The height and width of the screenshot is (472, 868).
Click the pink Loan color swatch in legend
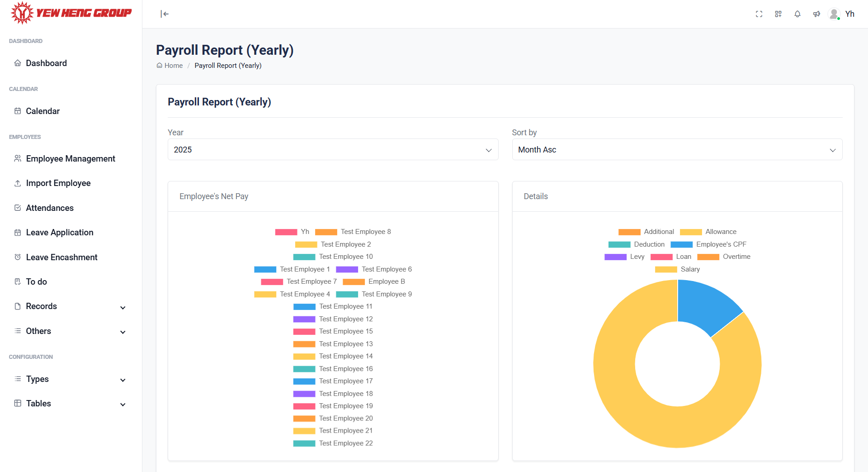click(x=662, y=257)
